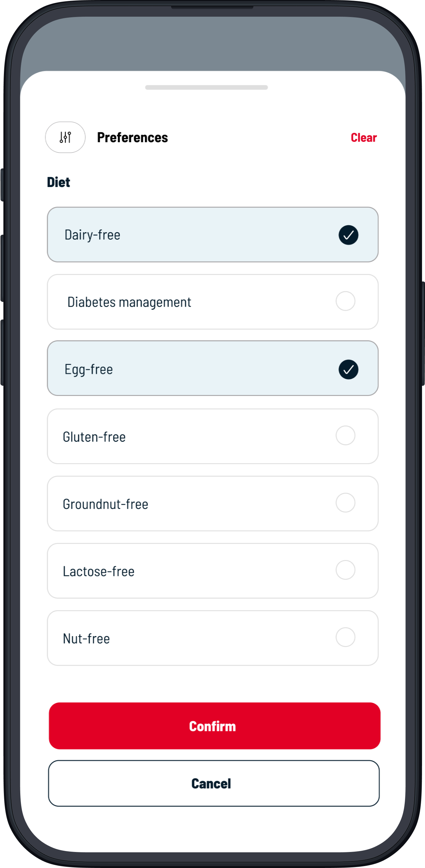
Task: Enable the Diabetes management checkbox circle
Action: pyautogui.click(x=345, y=301)
